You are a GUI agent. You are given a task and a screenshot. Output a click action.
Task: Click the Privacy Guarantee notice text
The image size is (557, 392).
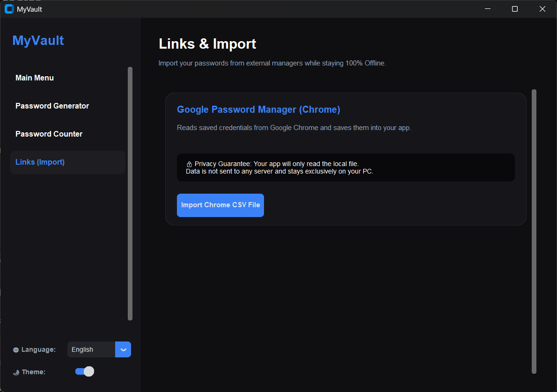279,167
